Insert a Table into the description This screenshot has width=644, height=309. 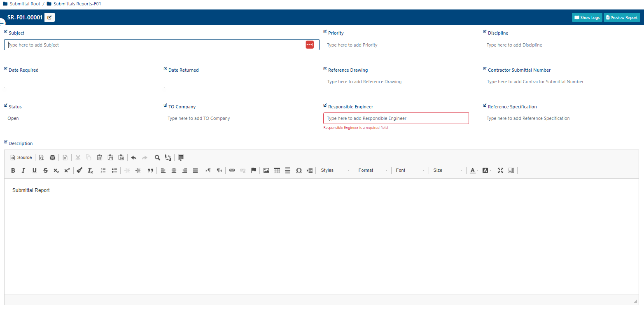[277, 170]
